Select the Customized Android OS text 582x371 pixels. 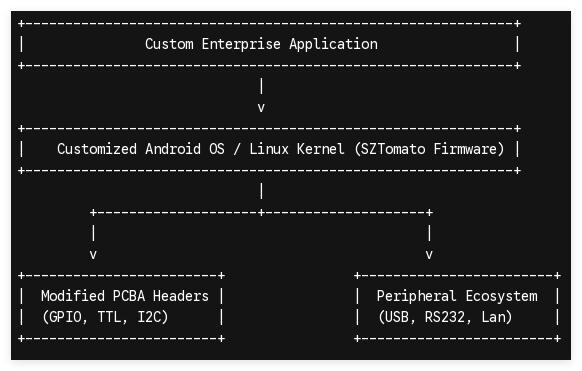coord(141,149)
